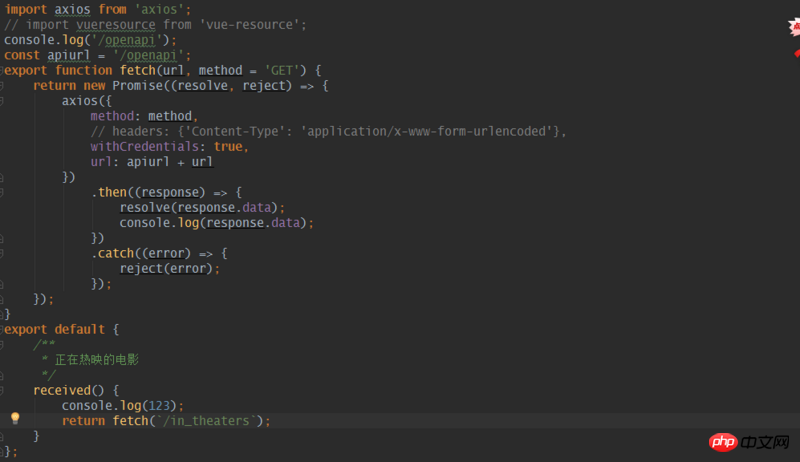Image resolution: width=800 pixels, height=462 pixels.
Task: Select the withCredentials property name
Action: [x=144, y=147]
